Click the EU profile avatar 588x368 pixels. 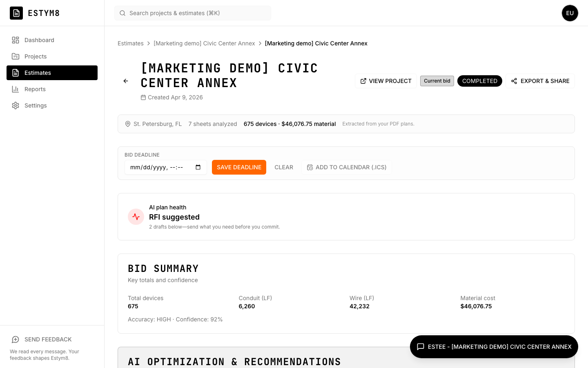pyautogui.click(x=570, y=13)
